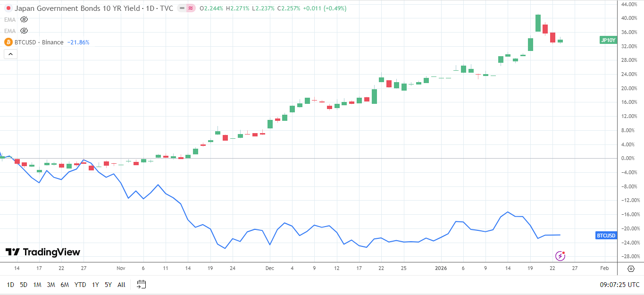Open the TradingView logo link
The width and height of the screenshot is (644, 295).
43,252
